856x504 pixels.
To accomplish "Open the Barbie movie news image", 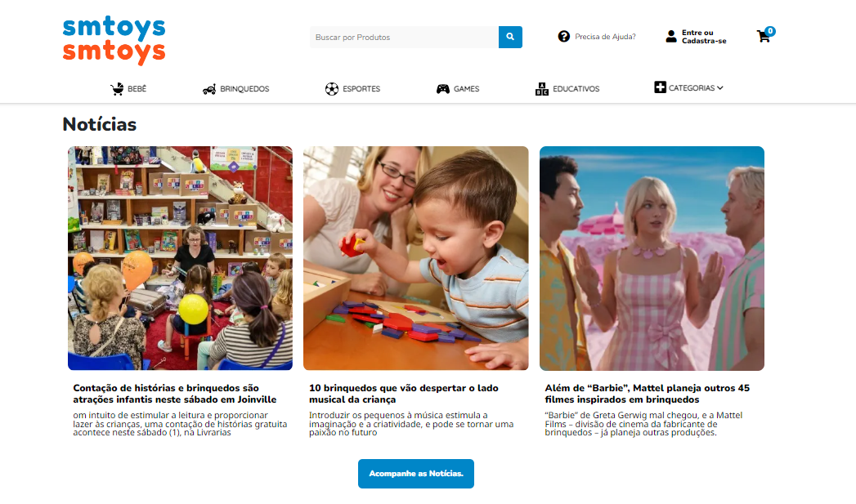I will click(x=652, y=258).
